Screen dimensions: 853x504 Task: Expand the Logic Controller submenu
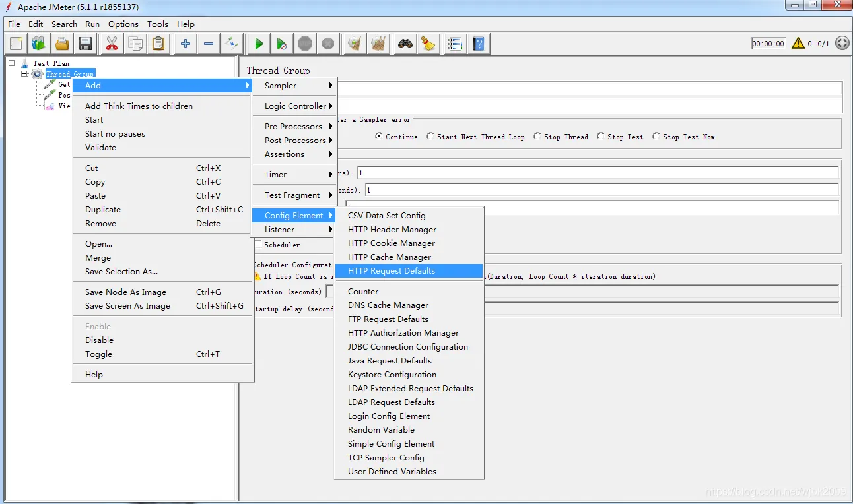[295, 106]
